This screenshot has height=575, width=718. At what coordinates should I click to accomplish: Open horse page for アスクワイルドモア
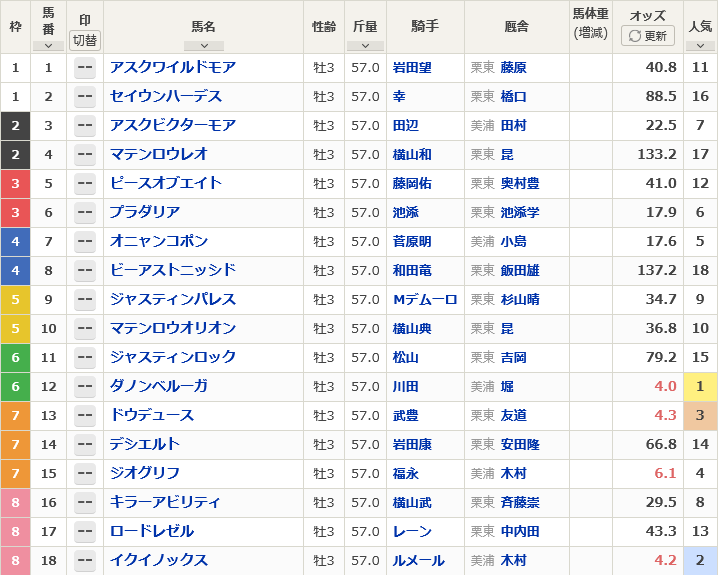click(173, 67)
